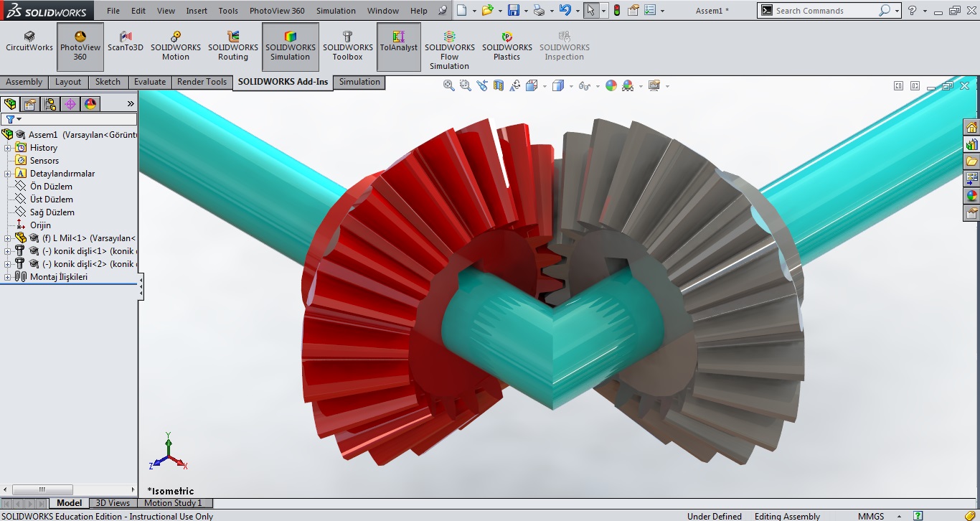Viewport: 980px width, 521px height.
Task: Expand the Undo dropdown arrow
Action: click(x=577, y=11)
